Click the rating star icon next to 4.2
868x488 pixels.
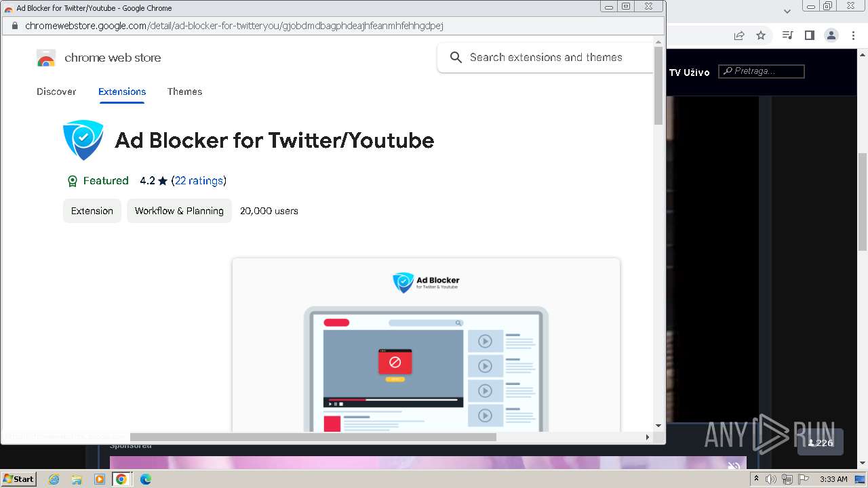(163, 181)
